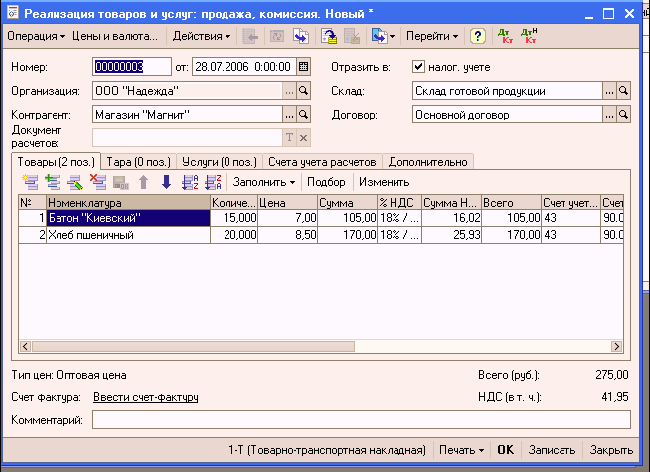
Task: Click the OK button
Action: point(506,450)
